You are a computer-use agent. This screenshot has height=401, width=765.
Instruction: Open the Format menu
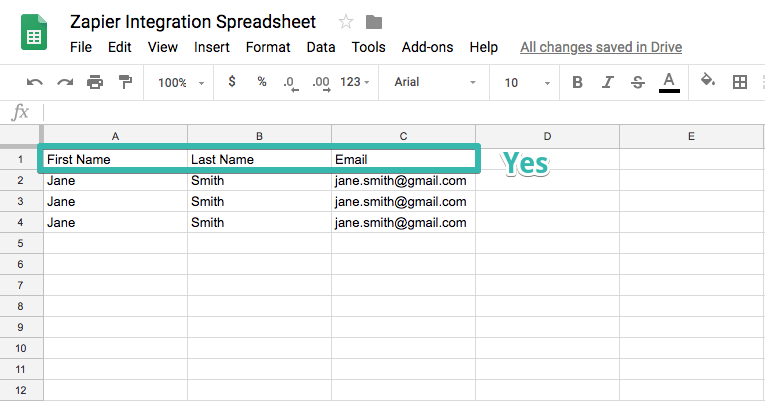pos(268,47)
